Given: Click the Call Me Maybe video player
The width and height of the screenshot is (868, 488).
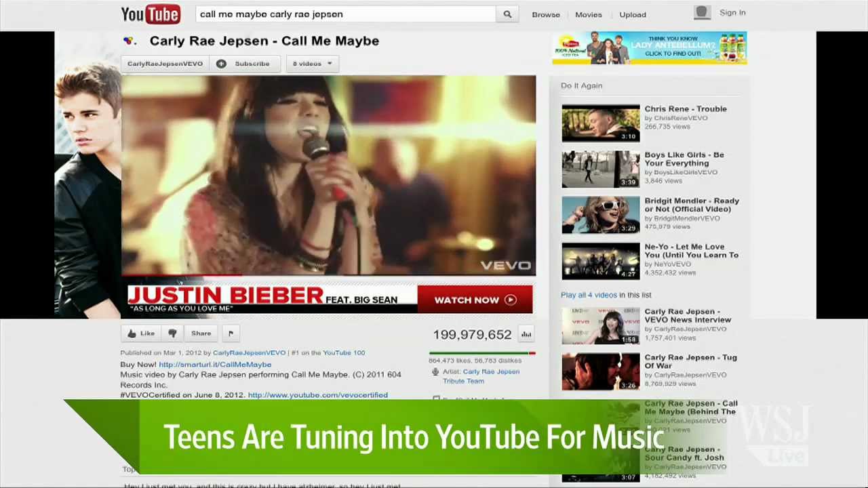Looking at the screenshot, I should (328, 176).
